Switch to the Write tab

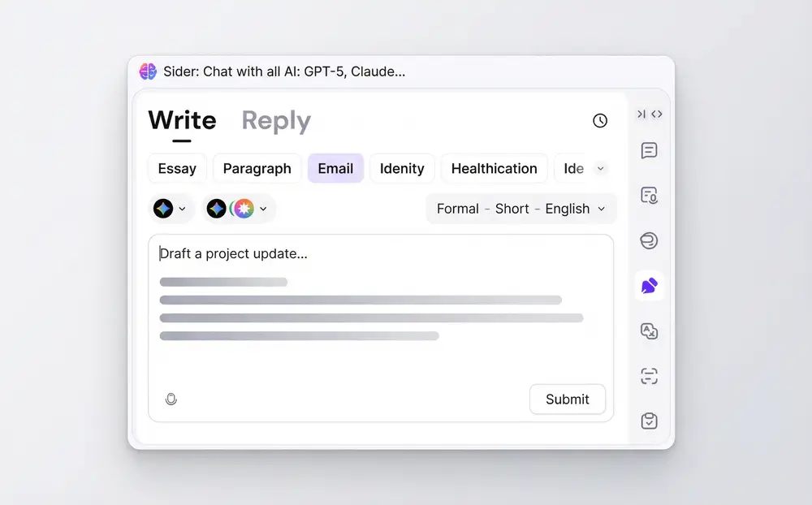click(x=182, y=121)
